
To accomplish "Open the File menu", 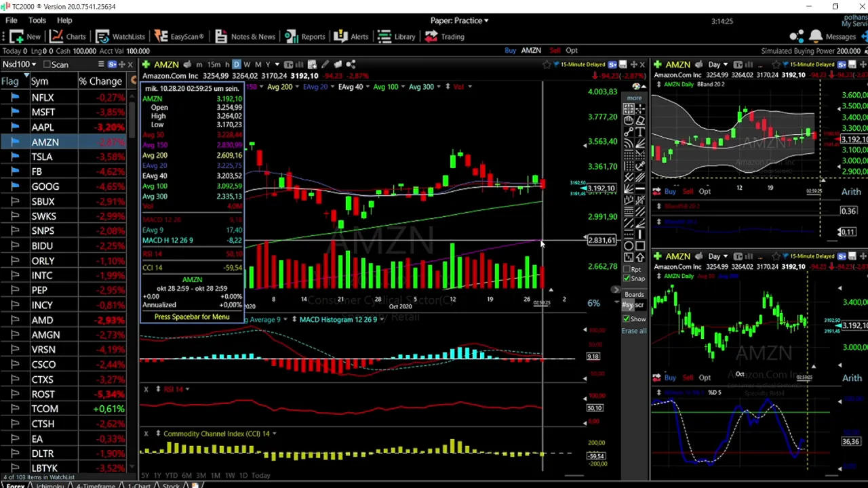I will click(x=12, y=20).
